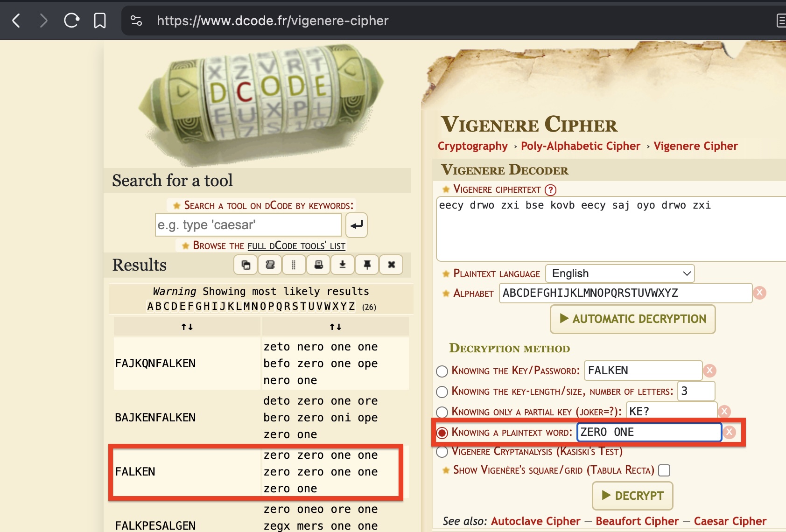Clear the results with the X icon
This screenshot has width=786, height=532.
pyautogui.click(x=392, y=265)
